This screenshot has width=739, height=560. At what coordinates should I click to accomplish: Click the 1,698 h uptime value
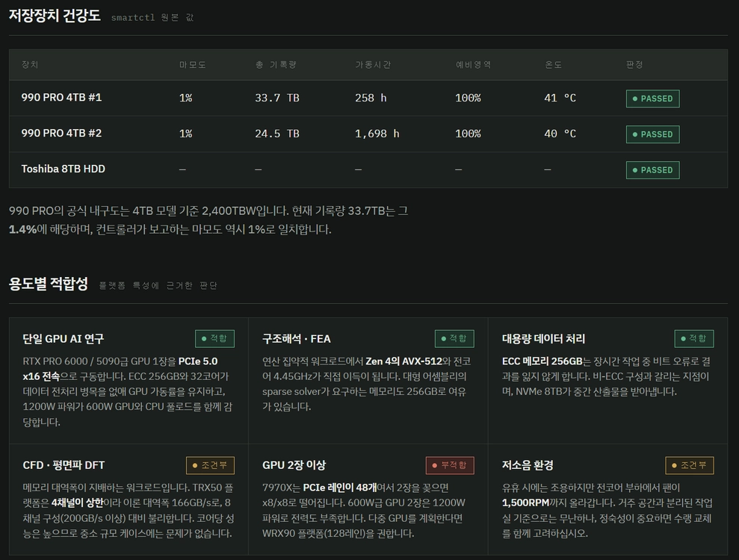[377, 134]
